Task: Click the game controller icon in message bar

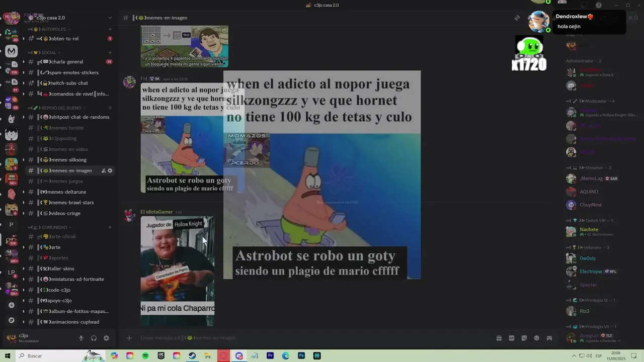Action: coord(549,338)
